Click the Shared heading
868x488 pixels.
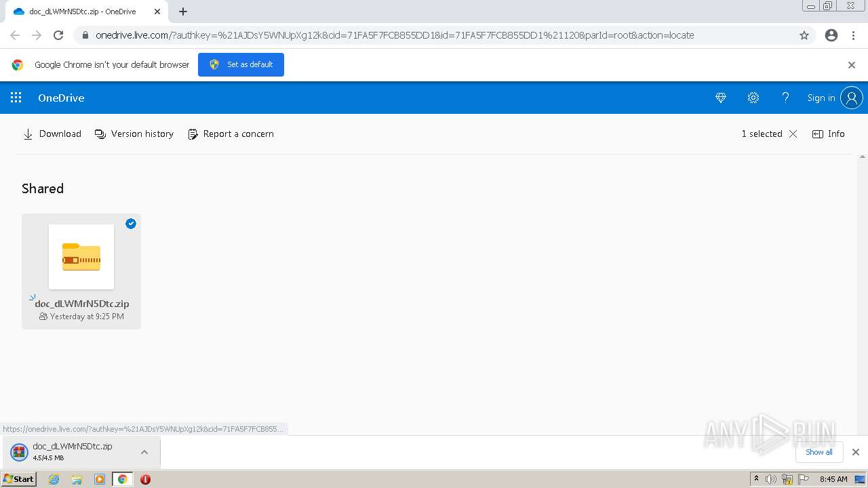[x=43, y=188]
